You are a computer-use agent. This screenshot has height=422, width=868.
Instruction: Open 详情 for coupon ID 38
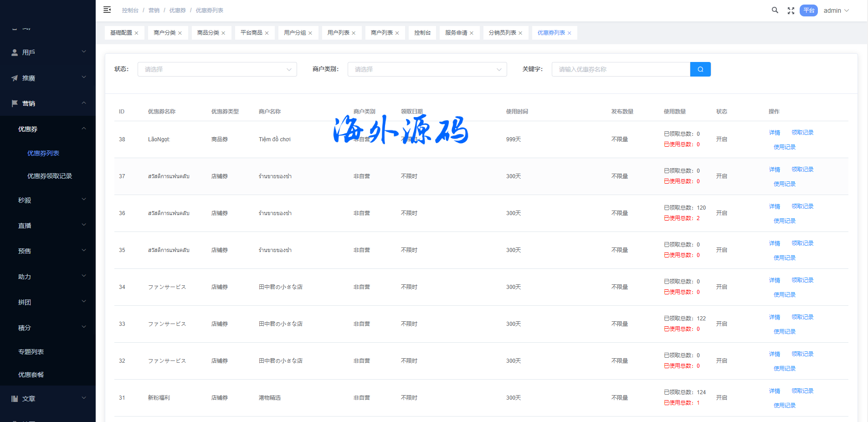click(x=774, y=133)
